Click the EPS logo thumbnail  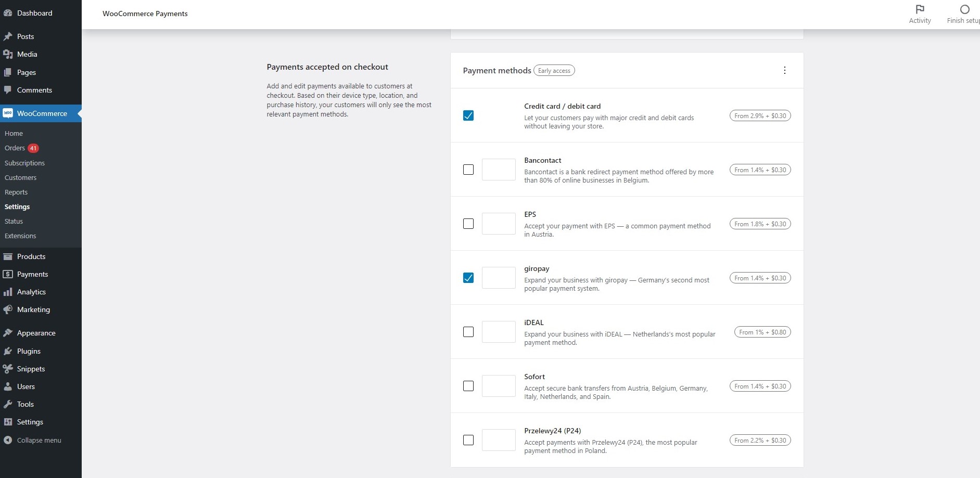click(x=499, y=224)
